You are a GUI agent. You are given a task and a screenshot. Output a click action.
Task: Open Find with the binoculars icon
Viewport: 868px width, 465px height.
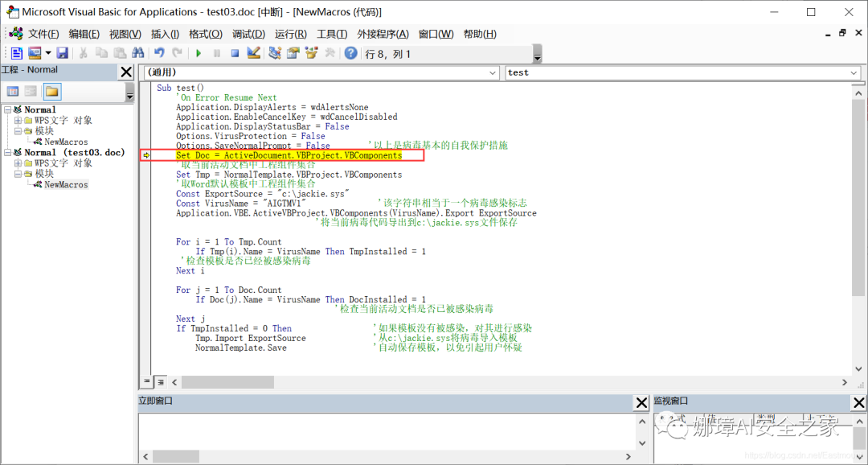138,53
